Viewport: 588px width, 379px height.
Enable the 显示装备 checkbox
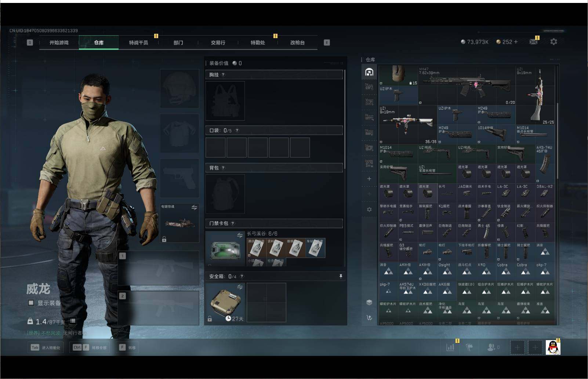31,303
